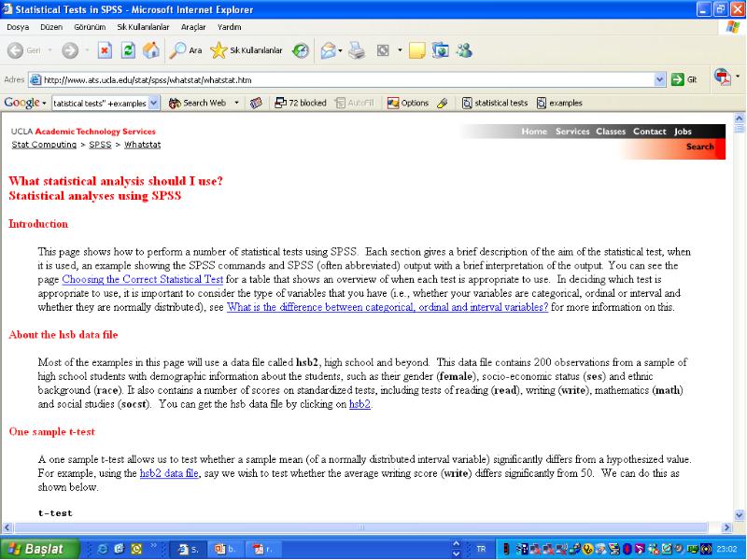The width and height of the screenshot is (747, 560).
Task: Click the Whatstat breadcrumb link
Action: coord(143,145)
